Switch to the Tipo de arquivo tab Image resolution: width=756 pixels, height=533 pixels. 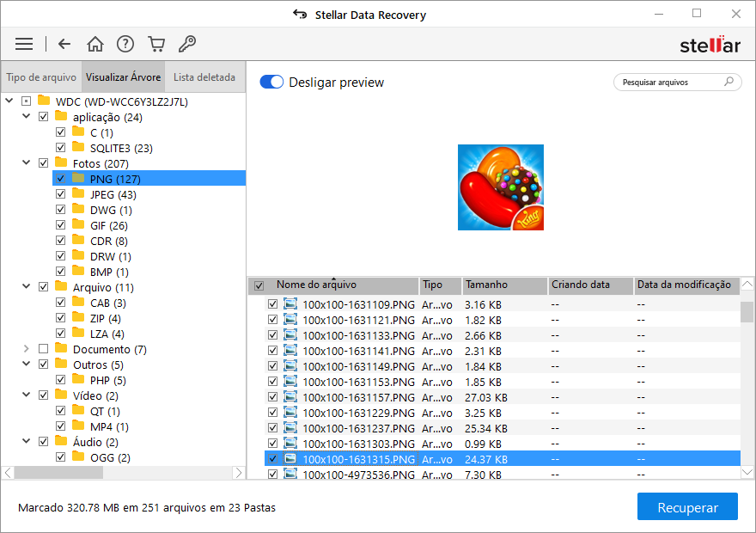tap(41, 77)
